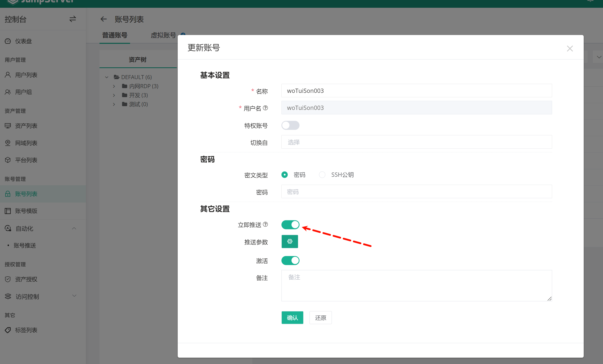Expand the 内网RDP (3) tree folder
The width and height of the screenshot is (603, 364).
click(114, 86)
